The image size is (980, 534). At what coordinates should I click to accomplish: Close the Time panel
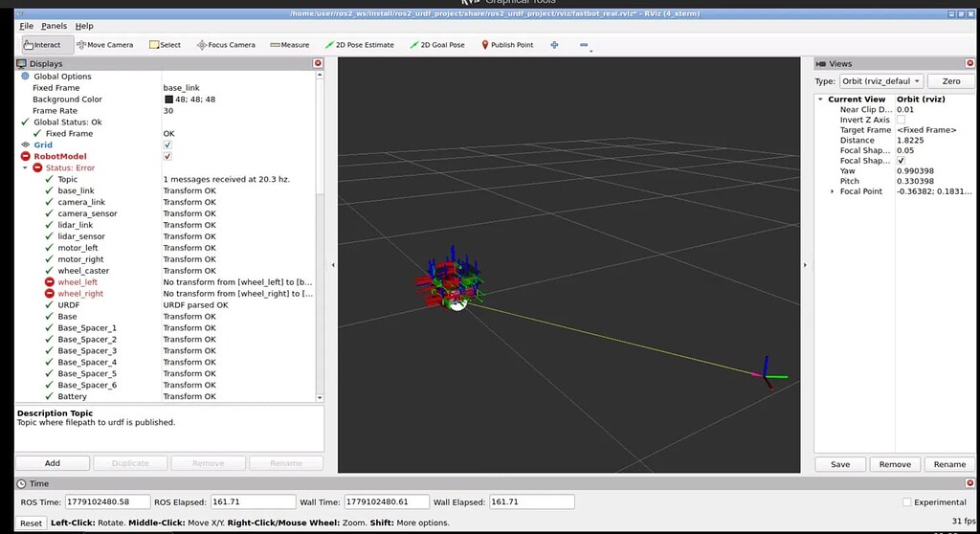click(x=970, y=483)
